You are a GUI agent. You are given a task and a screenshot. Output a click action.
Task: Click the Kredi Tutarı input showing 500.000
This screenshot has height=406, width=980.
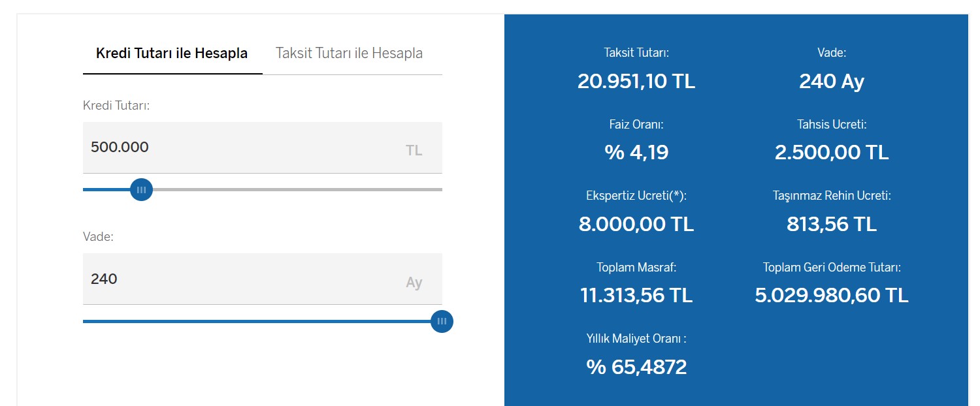coord(262,148)
